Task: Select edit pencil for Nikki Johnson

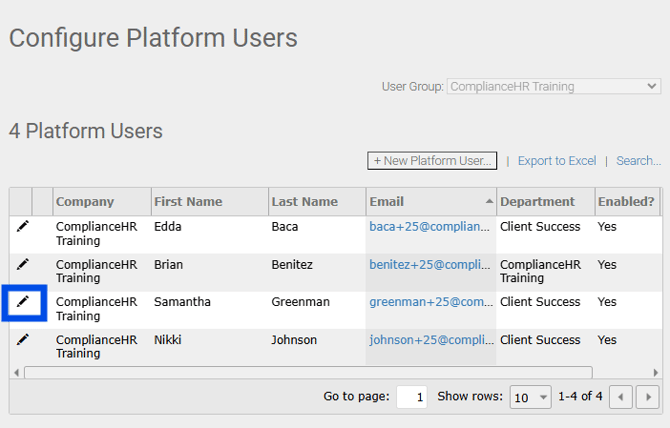Action: pos(22,340)
